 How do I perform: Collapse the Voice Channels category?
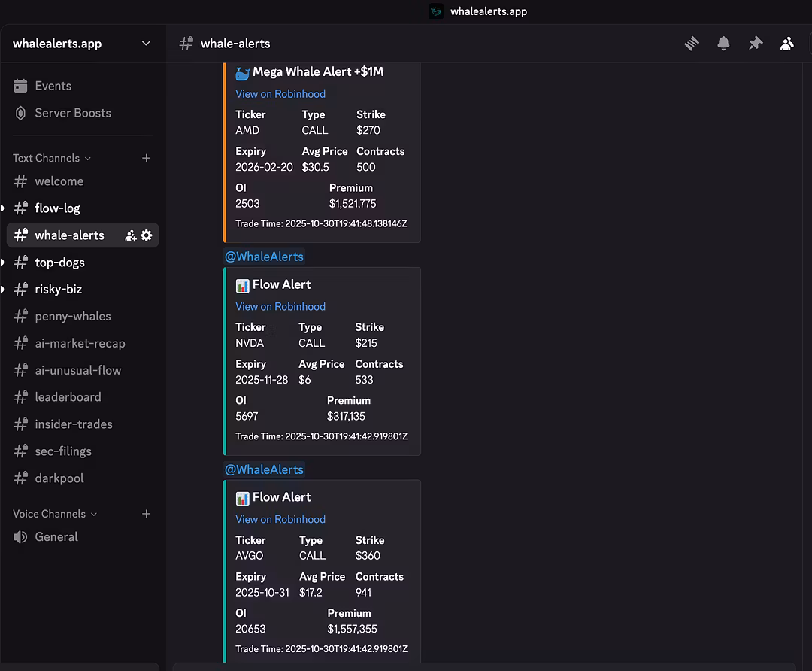click(x=54, y=514)
